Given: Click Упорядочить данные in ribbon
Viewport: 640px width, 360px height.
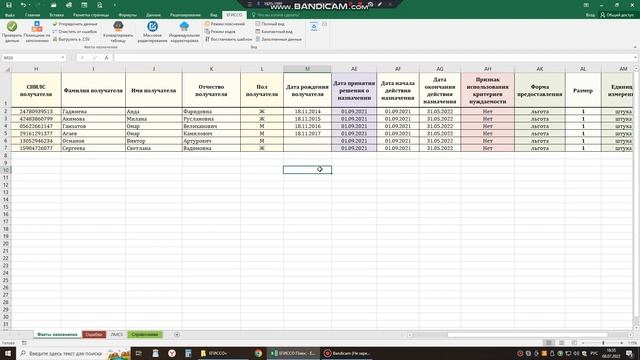Looking at the screenshot, I should coord(75,24).
